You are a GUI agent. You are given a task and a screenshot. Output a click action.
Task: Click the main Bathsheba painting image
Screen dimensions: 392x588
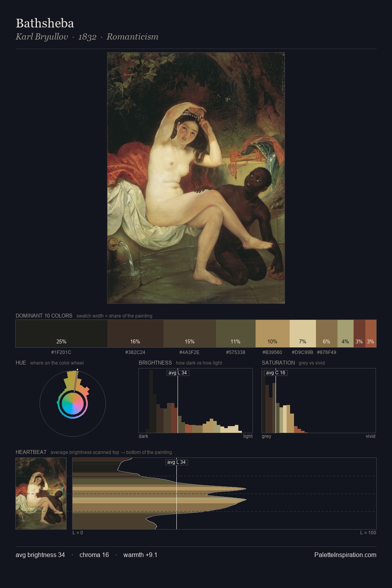(x=196, y=178)
